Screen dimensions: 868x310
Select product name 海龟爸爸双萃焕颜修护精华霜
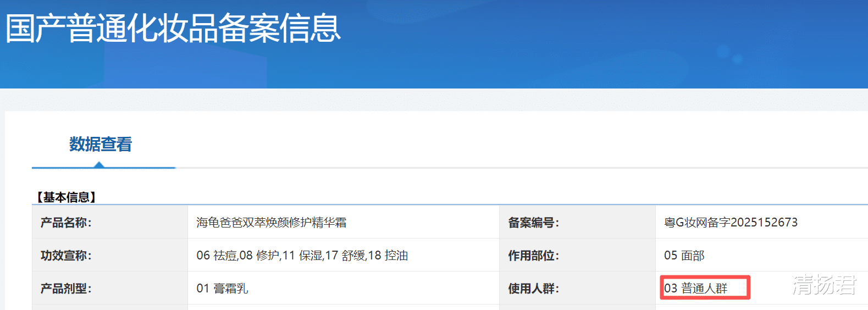pos(272,223)
